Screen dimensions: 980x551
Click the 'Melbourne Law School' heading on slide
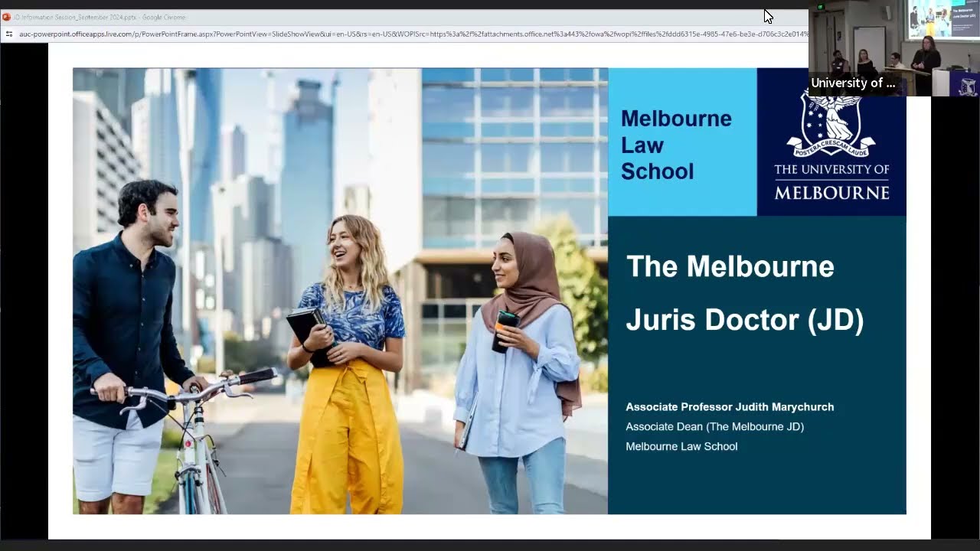pos(676,145)
